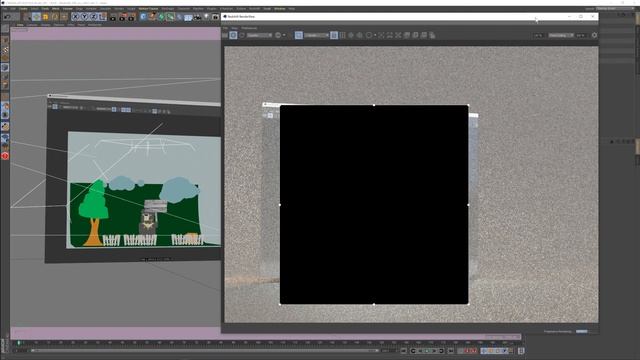Open the RenderView File menu
Viewport: 640px width, 360px height.
tap(226, 28)
